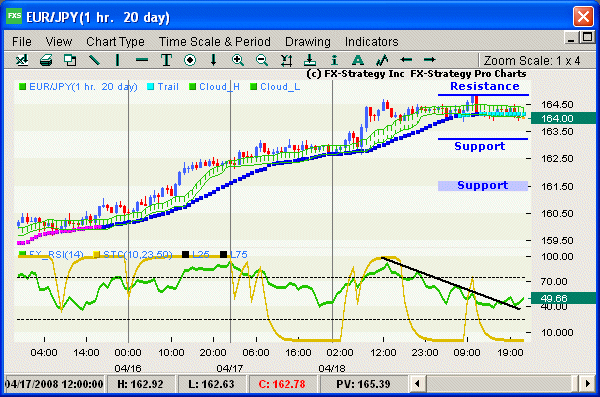Click the circle target marker tool
This screenshot has height=397, width=600.
[190, 60]
